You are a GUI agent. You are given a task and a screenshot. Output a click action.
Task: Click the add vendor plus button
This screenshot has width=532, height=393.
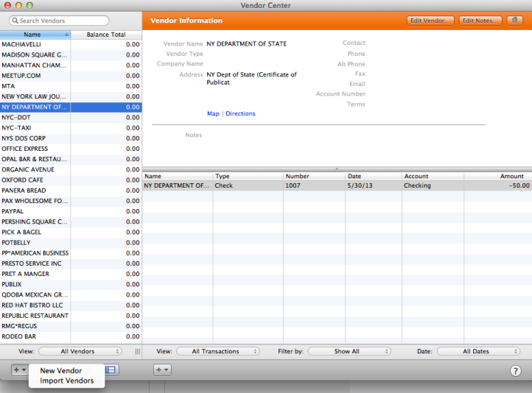click(x=20, y=370)
